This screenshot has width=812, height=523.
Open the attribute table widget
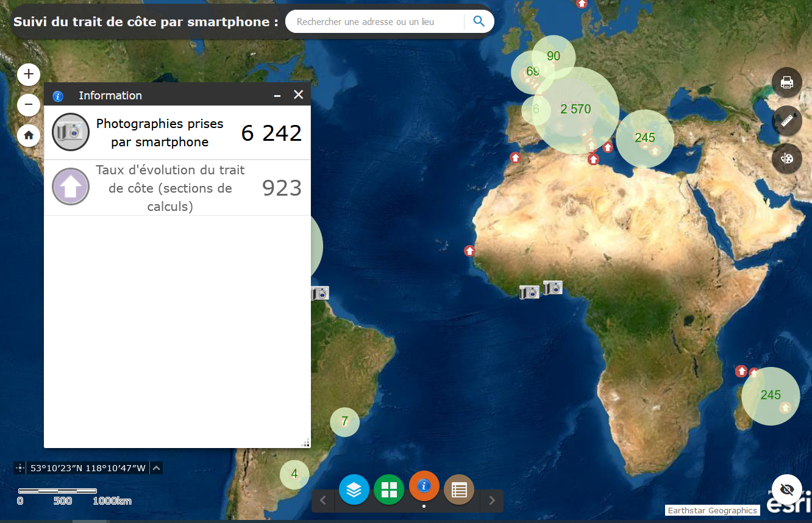[x=459, y=489]
